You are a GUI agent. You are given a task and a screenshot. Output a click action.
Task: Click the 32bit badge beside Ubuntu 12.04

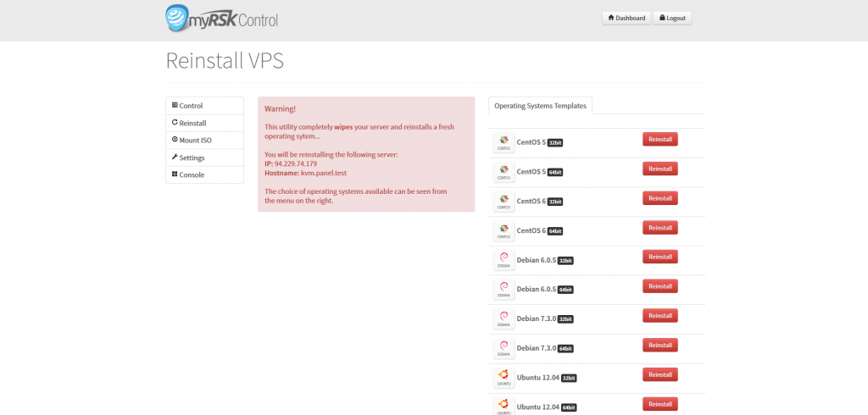[569, 379]
